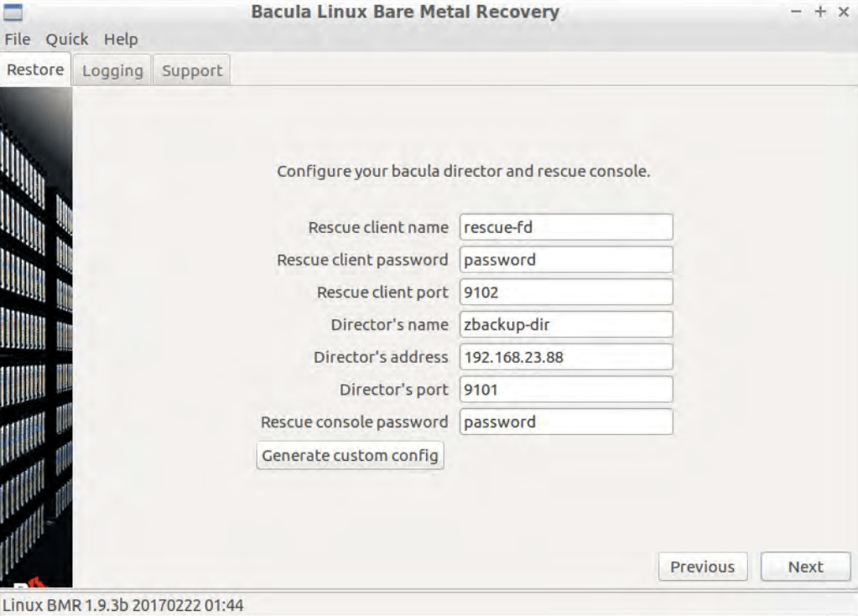This screenshot has width=858, height=616.
Task: Switch to the Logging tab
Action: [x=112, y=71]
